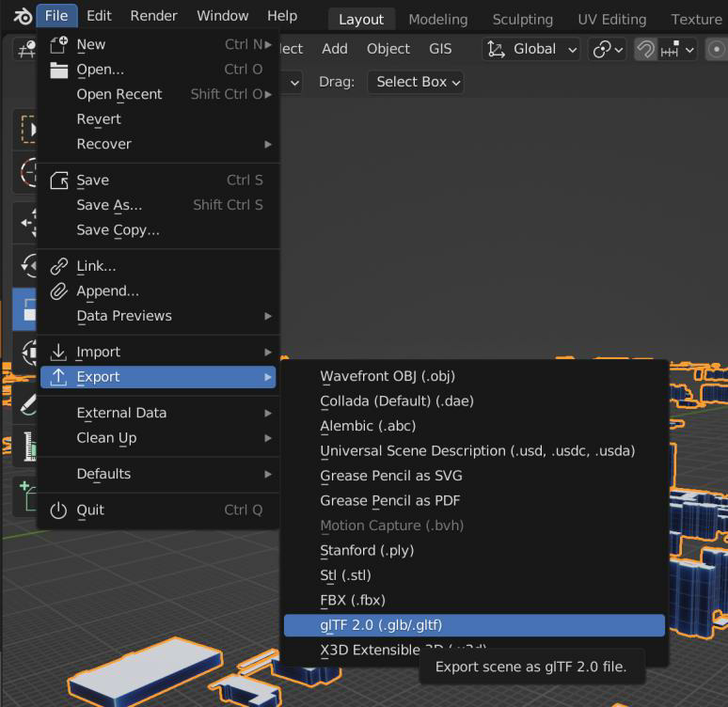Click the Append paperclip icon
Viewport: 728px width, 707px height.
[x=59, y=291]
